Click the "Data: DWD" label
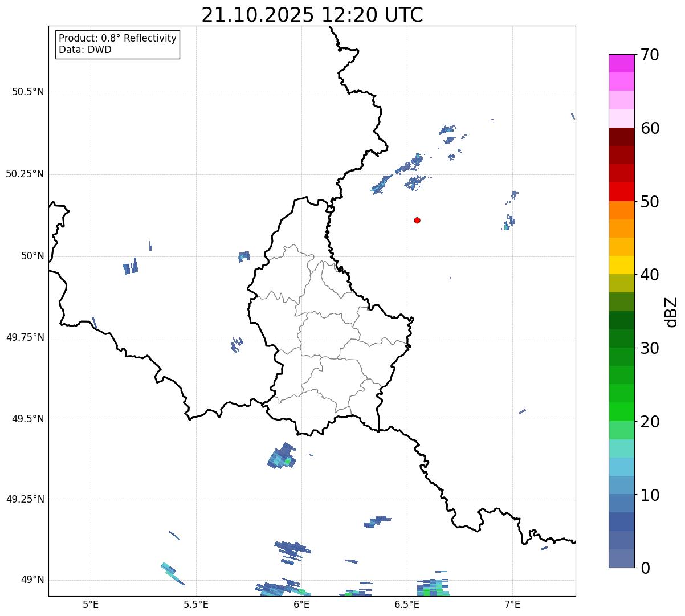685x616 pixels. pos(85,50)
